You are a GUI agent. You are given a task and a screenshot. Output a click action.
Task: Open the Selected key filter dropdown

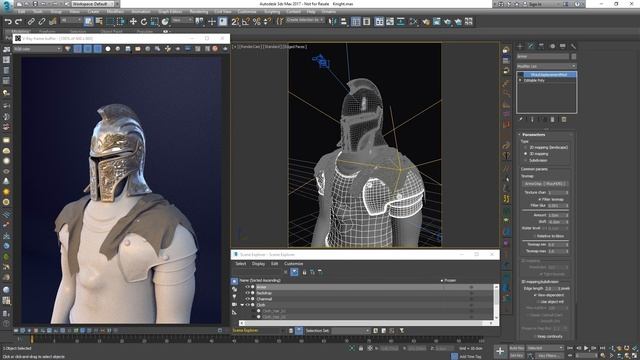(546, 348)
